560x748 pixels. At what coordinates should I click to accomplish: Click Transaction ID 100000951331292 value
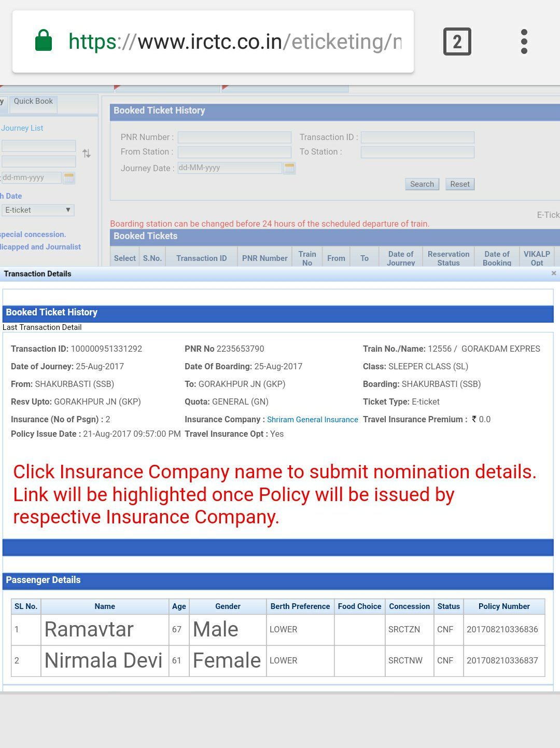(x=106, y=349)
